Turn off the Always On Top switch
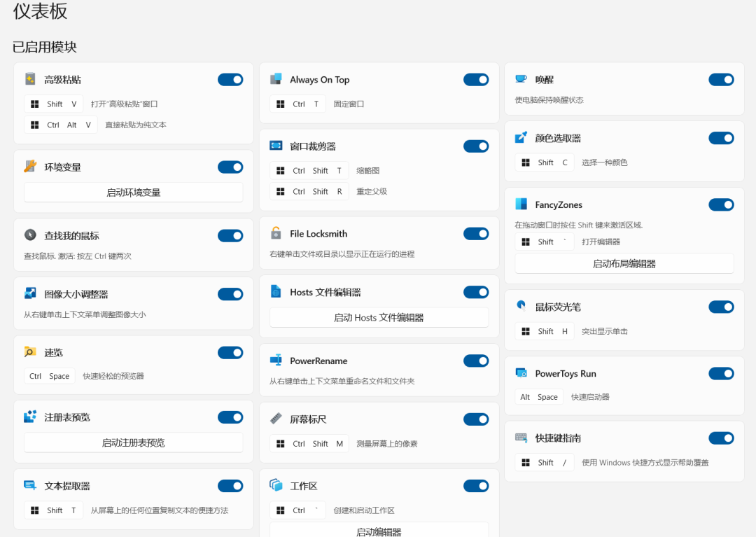756x537 pixels. 477,80
